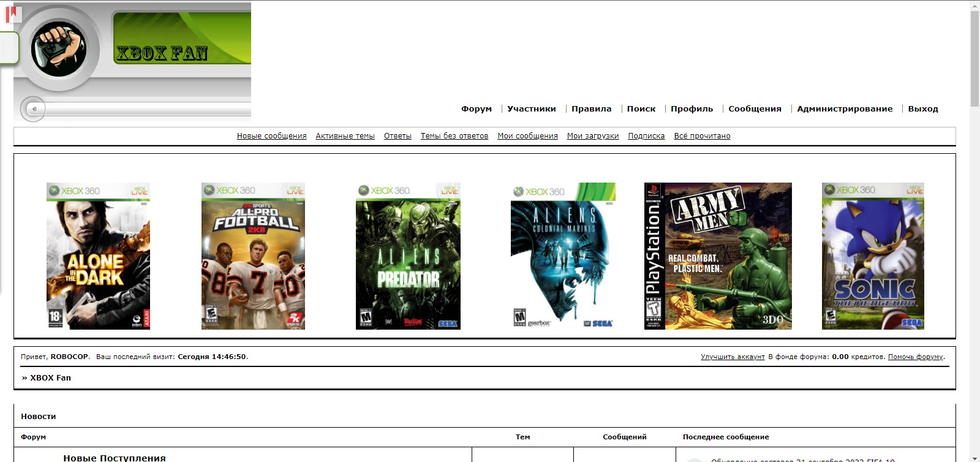Open the Alone in the Dark cover
Screen dimensions: 980x462
coord(98,256)
